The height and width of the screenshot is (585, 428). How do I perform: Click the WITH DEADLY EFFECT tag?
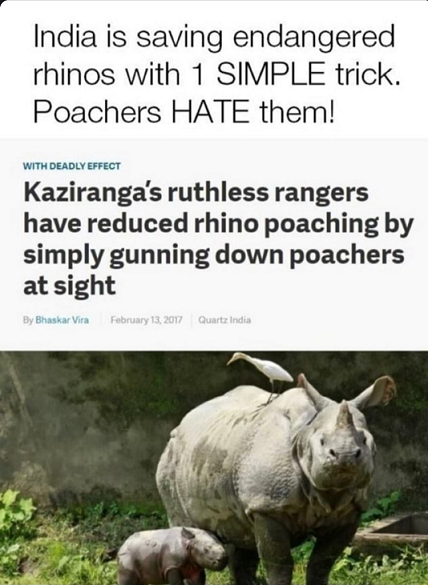point(72,166)
